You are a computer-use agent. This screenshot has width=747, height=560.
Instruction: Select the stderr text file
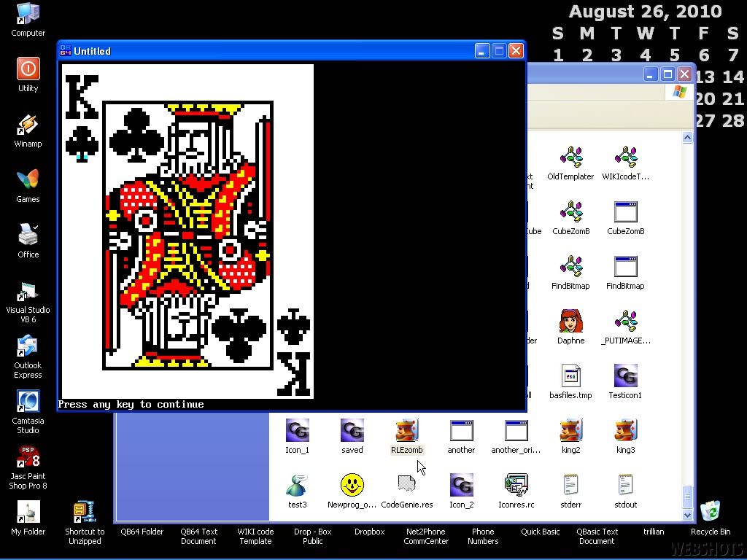tap(570, 492)
